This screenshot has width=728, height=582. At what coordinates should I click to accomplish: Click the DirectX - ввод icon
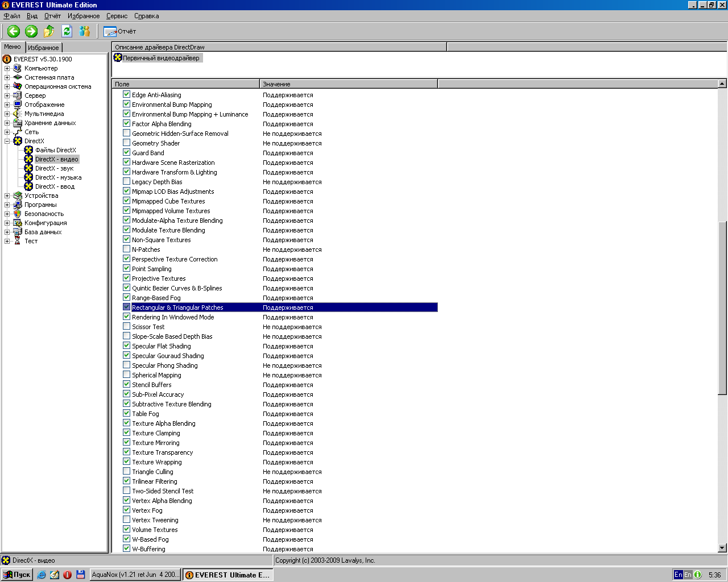point(28,186)
